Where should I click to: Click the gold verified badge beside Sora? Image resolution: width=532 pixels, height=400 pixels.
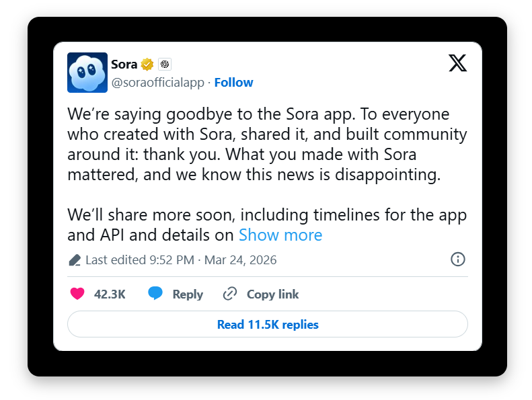click(x=147, y=65)
